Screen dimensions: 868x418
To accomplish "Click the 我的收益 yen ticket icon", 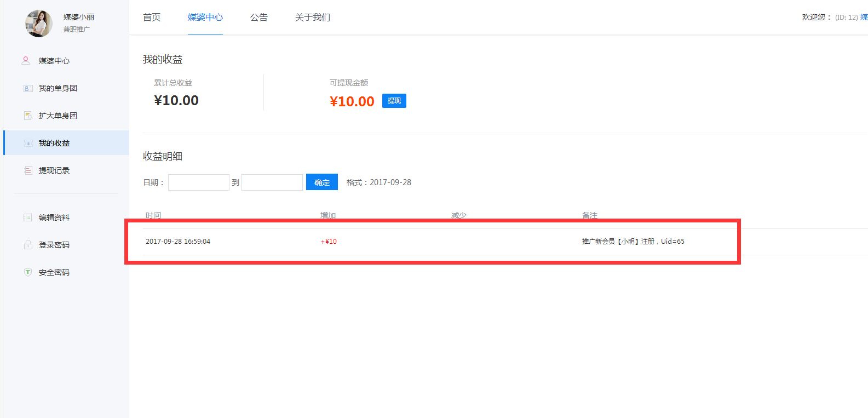I will pos(28,143).
